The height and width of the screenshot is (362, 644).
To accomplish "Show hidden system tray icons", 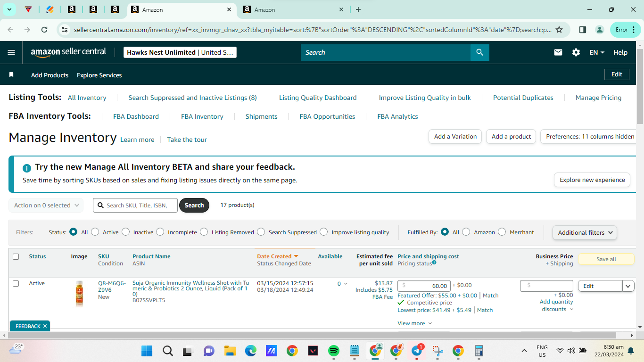I will 524,351.
